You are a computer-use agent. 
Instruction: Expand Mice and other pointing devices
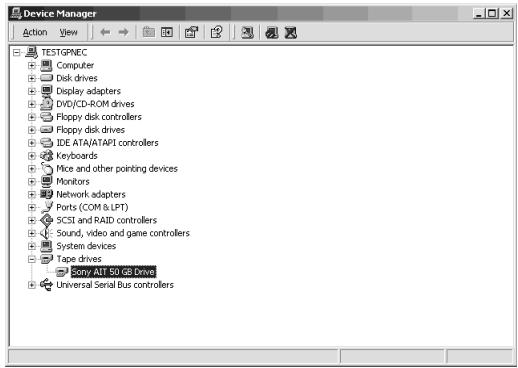pyautogui.click(x=32, y=169)
